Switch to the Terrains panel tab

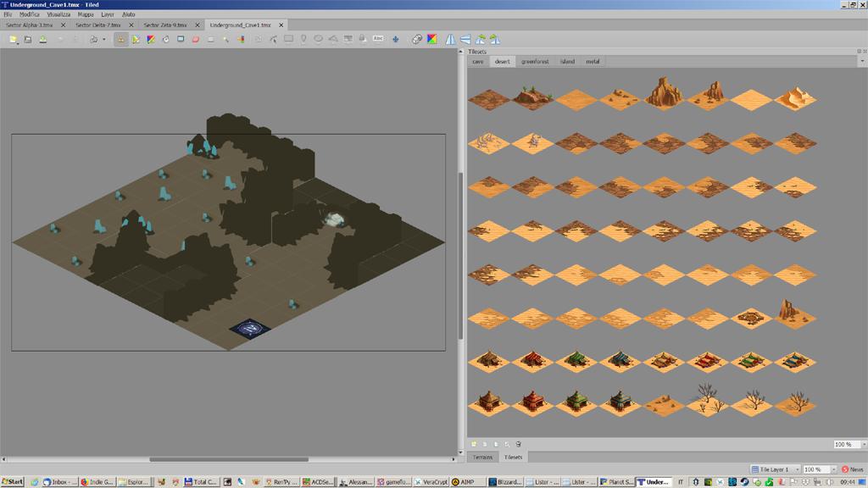[x=482, y=457]
